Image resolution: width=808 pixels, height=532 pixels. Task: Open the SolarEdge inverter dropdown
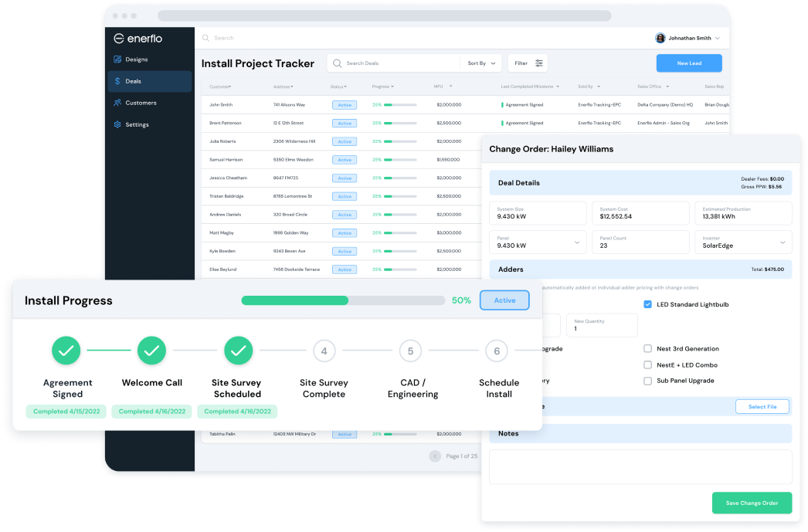click(742, 242)
